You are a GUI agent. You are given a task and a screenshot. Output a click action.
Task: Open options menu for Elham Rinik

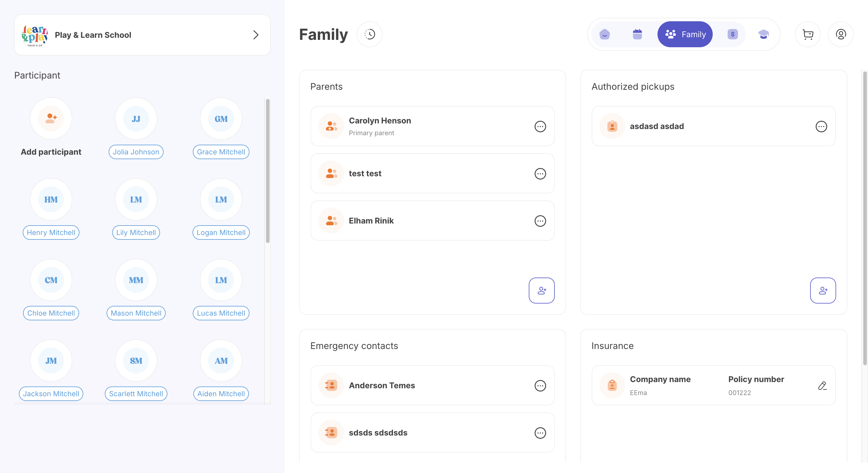pos(540,221)
